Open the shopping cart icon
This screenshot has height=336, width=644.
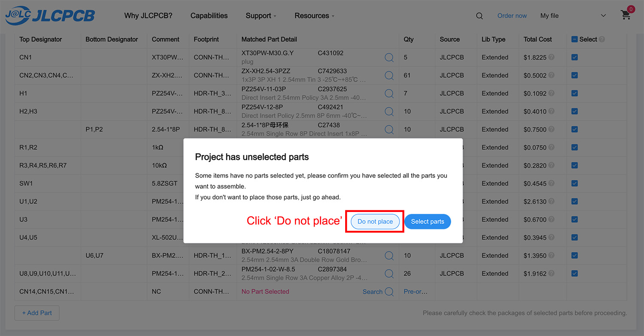tap(626, 15)
